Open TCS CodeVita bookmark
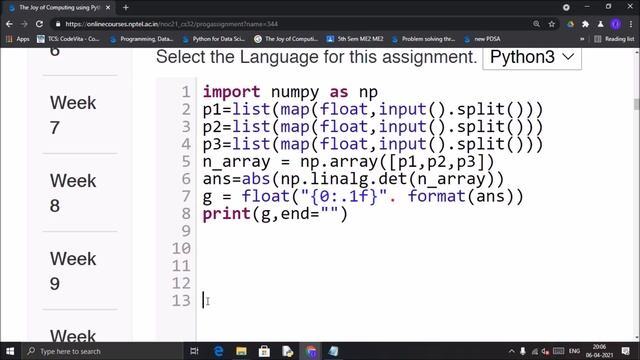640x360 pixels. click(x=68, y=39)
